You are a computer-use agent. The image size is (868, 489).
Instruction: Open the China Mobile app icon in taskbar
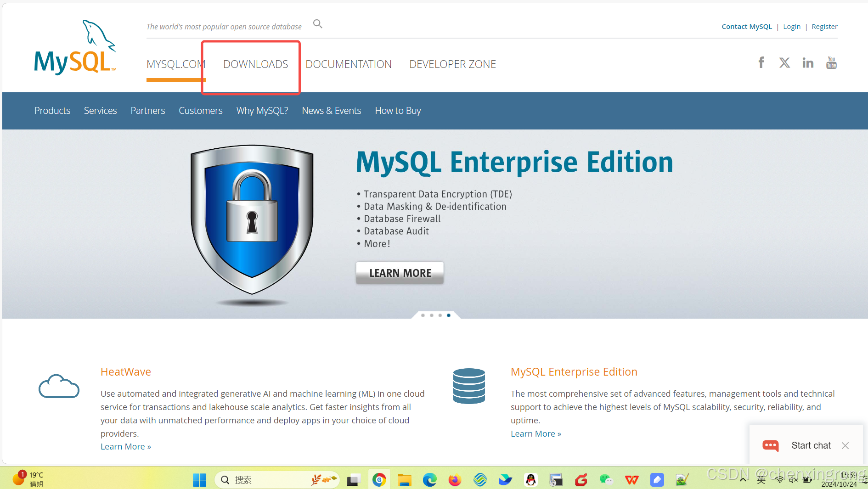click(x=480, y=480)
